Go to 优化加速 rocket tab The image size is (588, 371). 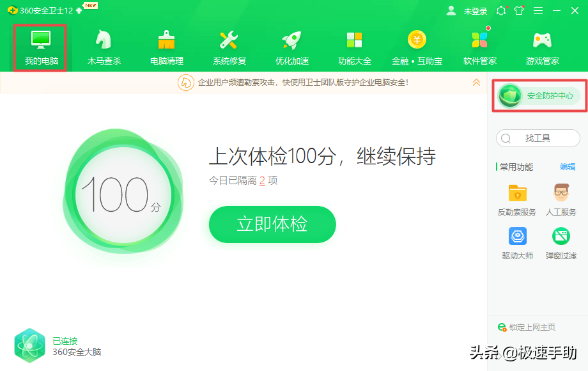pos(291,48)
